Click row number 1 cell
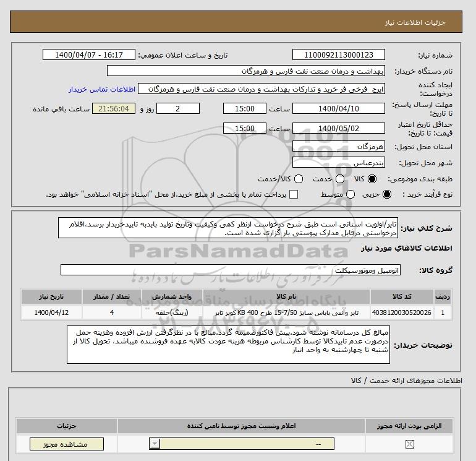 [443, 312]
